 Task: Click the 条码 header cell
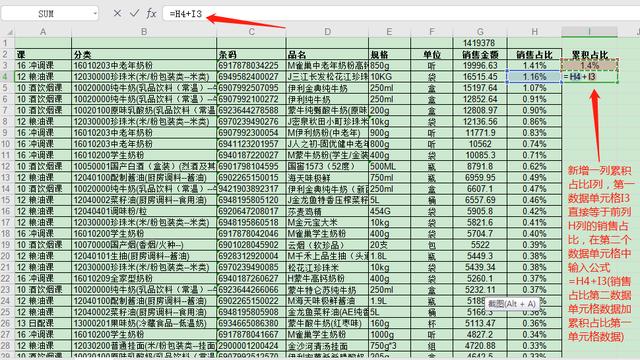coord(251,54)
